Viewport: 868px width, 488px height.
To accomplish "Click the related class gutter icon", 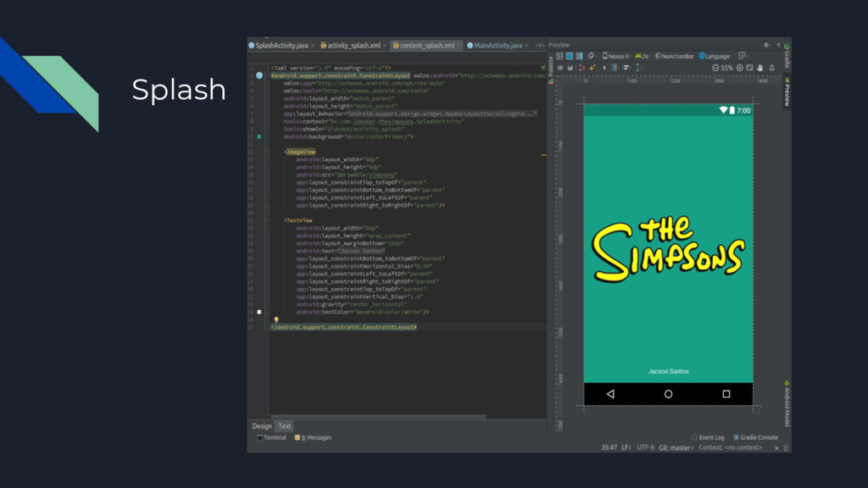I will (259, 75).
